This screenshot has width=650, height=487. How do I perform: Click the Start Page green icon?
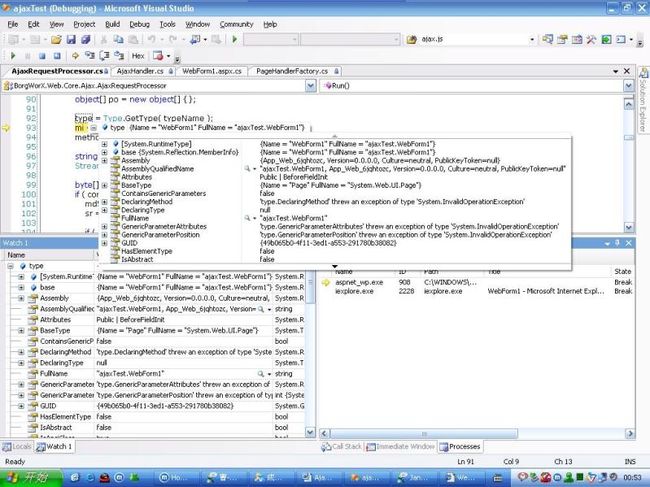[606, 39]
